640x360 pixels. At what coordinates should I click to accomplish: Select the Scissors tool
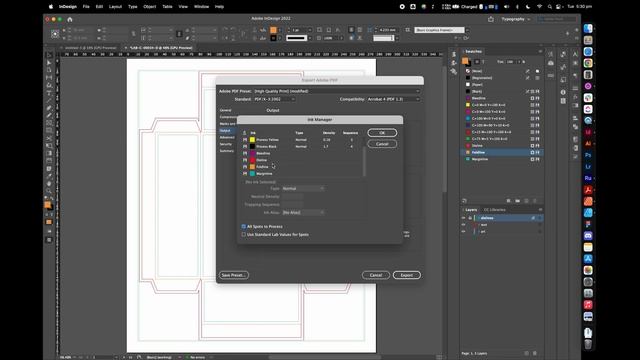click(49, 138)
